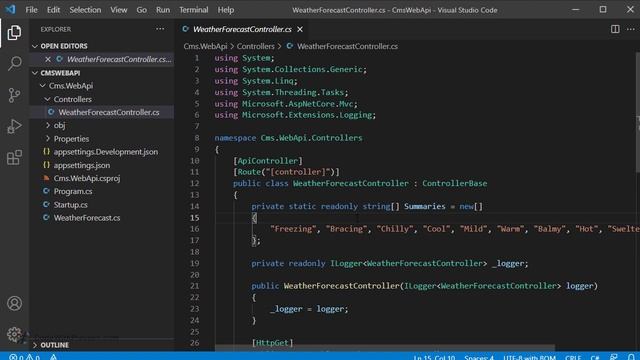This screenshot has height=360, width=640.
Task: Close WeatherForecastController.cs in Open Editors
Action: 48,59
